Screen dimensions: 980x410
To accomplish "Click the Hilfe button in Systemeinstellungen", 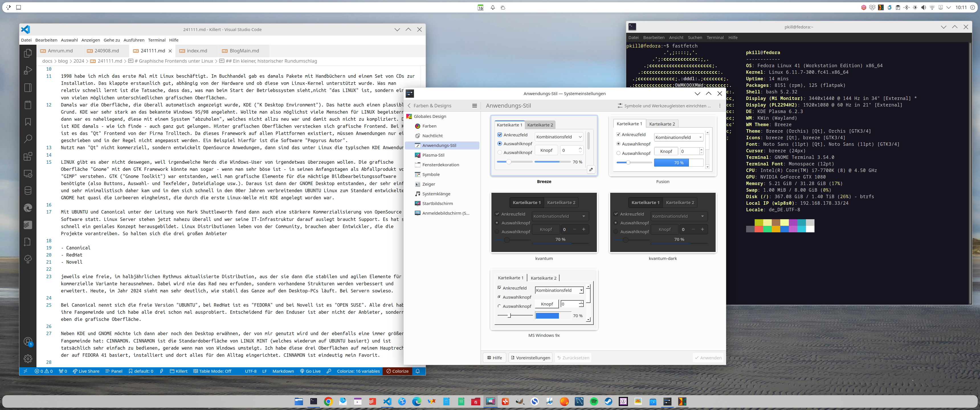I will point(495,358).
